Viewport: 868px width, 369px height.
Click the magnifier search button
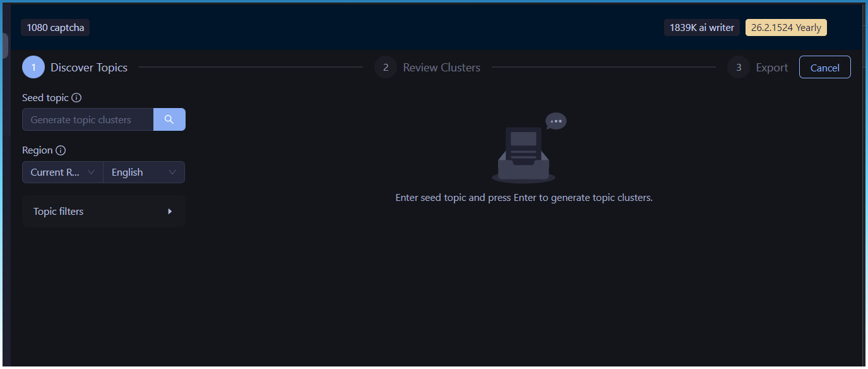[x=169, y=119]
